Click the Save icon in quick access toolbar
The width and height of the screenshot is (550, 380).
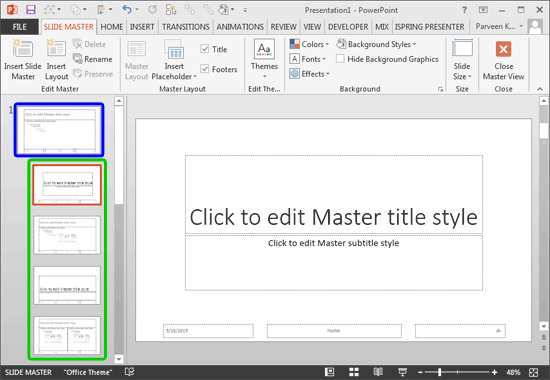click(31, 9)
